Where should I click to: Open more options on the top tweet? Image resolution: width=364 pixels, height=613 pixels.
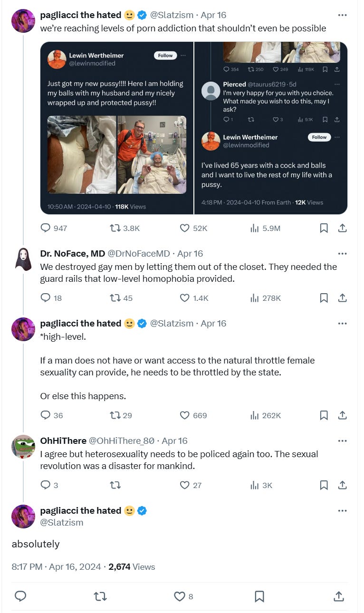coord(342,15)
